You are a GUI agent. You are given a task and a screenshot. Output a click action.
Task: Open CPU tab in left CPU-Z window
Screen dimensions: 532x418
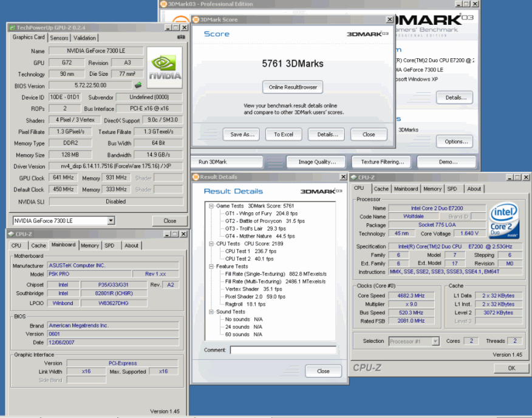click(16, 246)
